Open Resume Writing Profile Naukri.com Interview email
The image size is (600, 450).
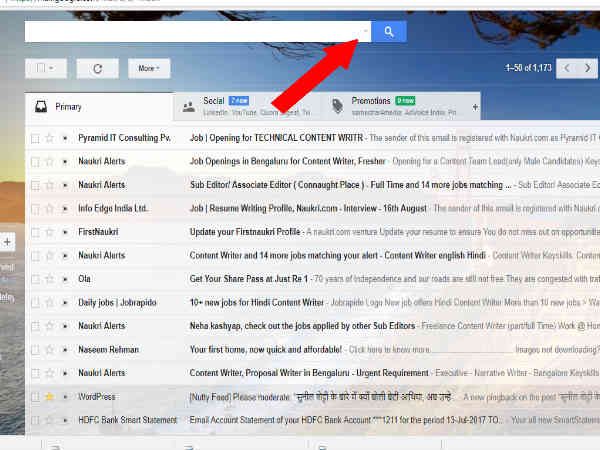pos(308,209)
